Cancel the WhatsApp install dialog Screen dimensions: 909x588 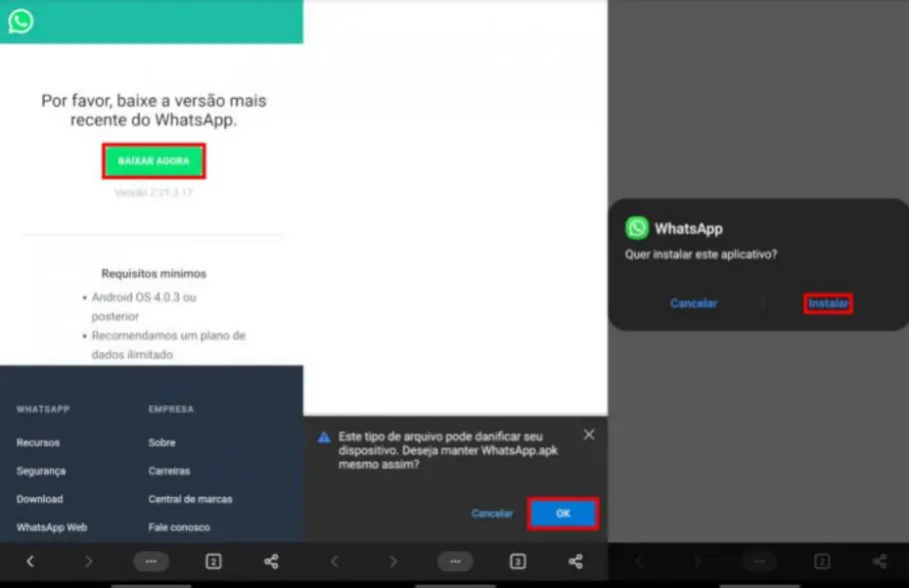coord(694,302)
